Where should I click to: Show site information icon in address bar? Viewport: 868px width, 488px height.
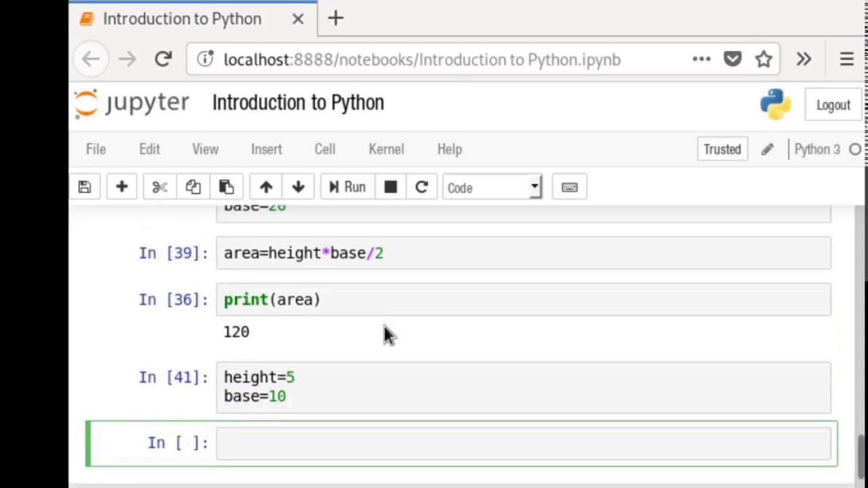205,60
